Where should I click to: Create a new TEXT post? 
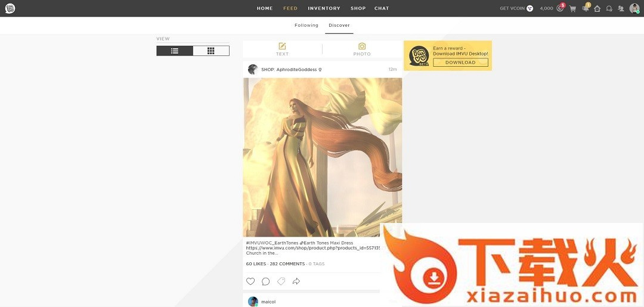click(x=282, y=49)
